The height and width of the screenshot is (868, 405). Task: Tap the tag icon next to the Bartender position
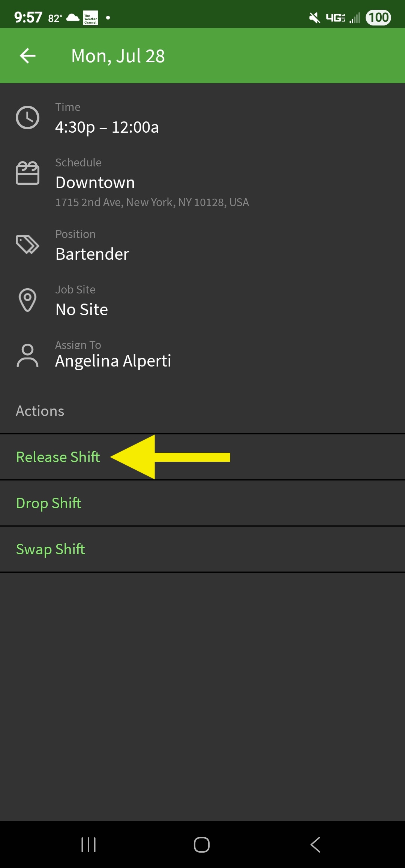click(x=28, y=244)
